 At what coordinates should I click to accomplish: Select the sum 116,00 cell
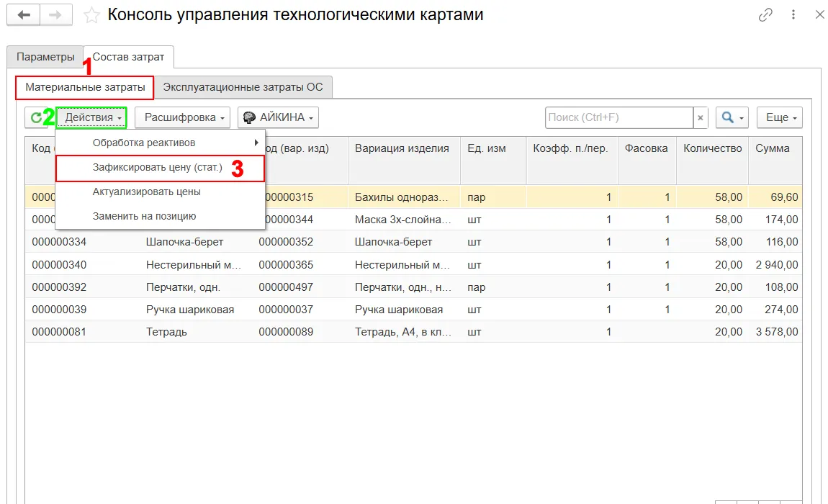(x=775, y=242)
